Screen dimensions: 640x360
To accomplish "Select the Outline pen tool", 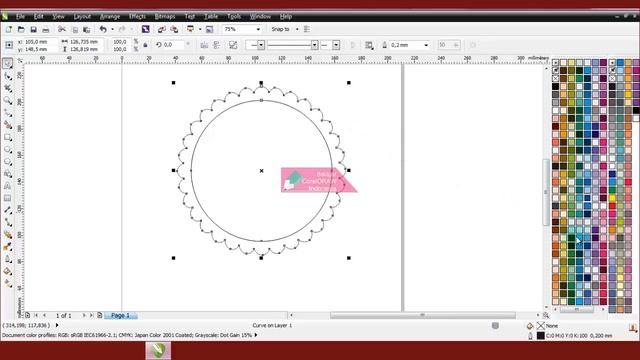I will [x=7, y=259].
